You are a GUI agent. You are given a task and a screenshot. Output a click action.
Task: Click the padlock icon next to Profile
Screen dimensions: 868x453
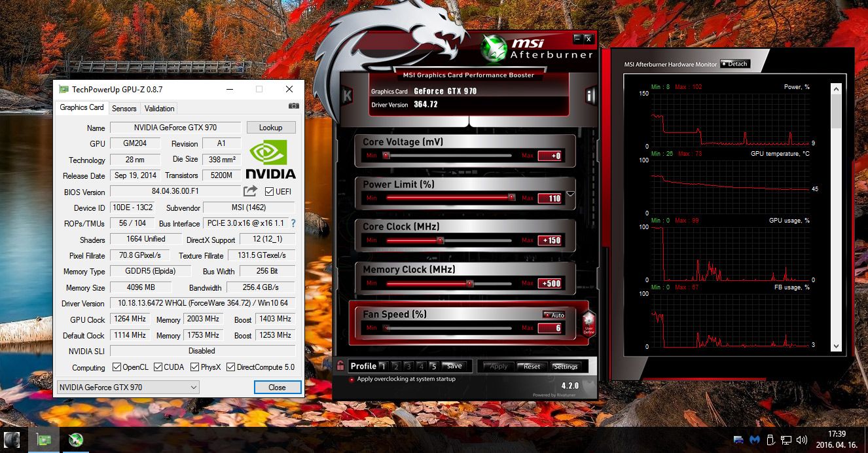click(340, 366)
